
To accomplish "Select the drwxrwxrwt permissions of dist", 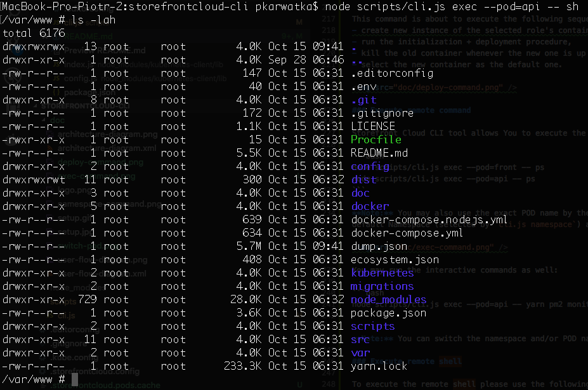I will pyautogui.click(x=34, y=179).
